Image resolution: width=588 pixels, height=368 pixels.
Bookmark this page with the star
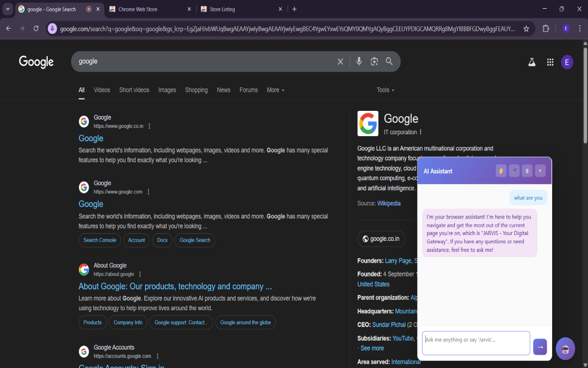pos(526,29)
